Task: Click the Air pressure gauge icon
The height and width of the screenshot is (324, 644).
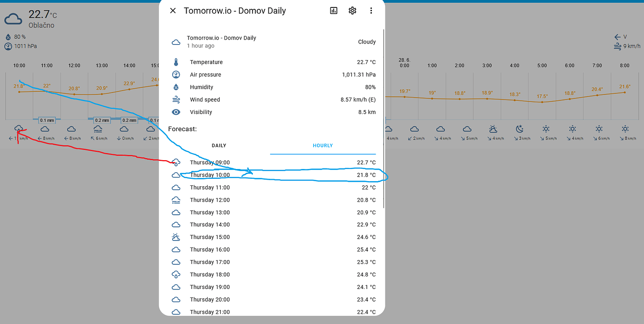Action: pos(176,75)
